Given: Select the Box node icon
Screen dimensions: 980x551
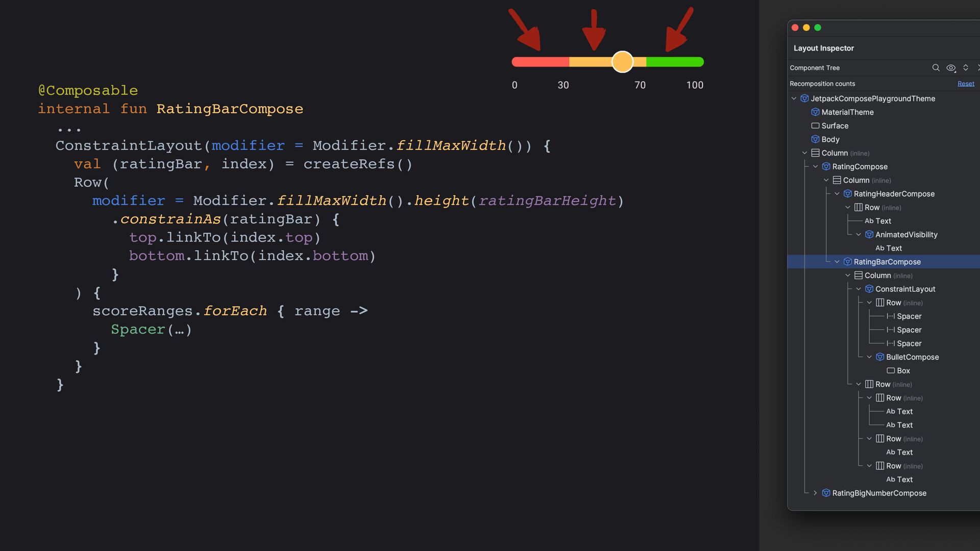Looking at the screenshot, I should pos(891,371).
